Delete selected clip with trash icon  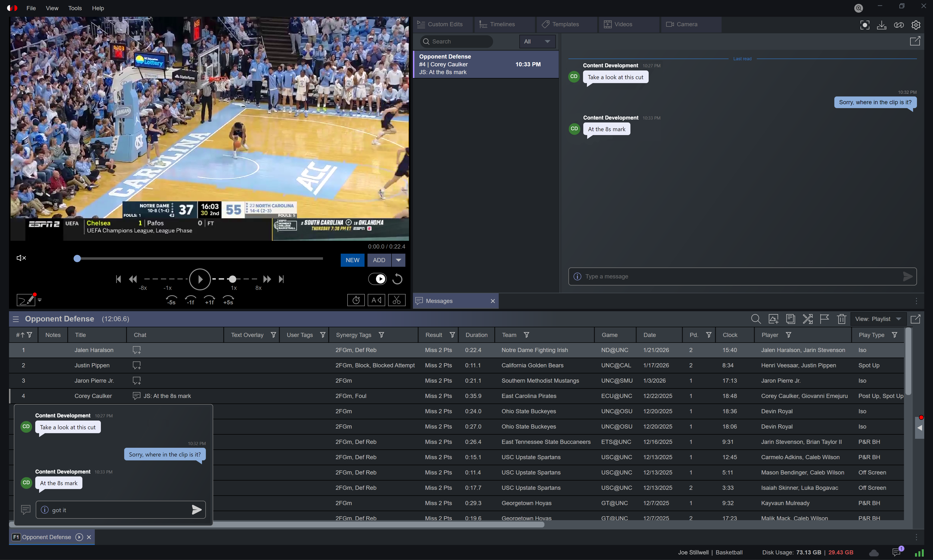pos(841,319)
